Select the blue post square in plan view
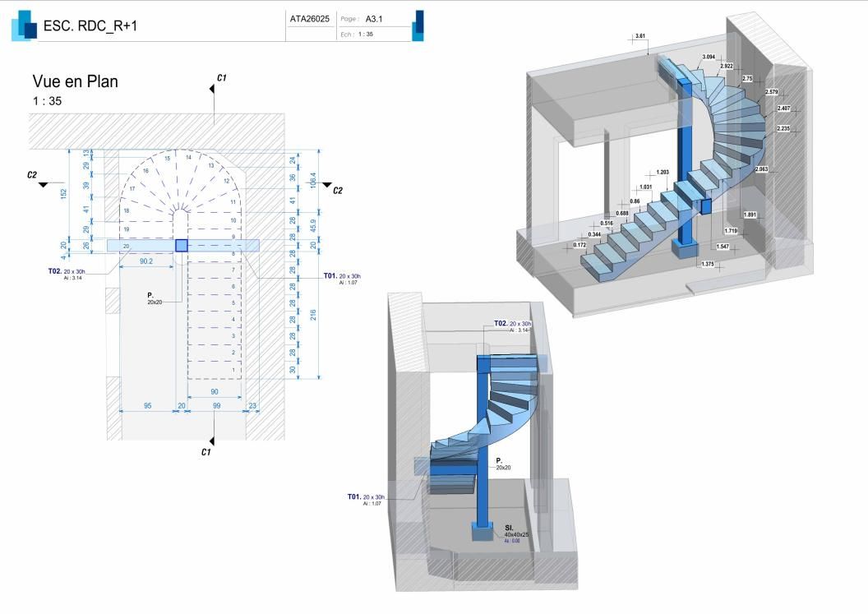Viewport: 868px width, 614px height. click(182, 245)
